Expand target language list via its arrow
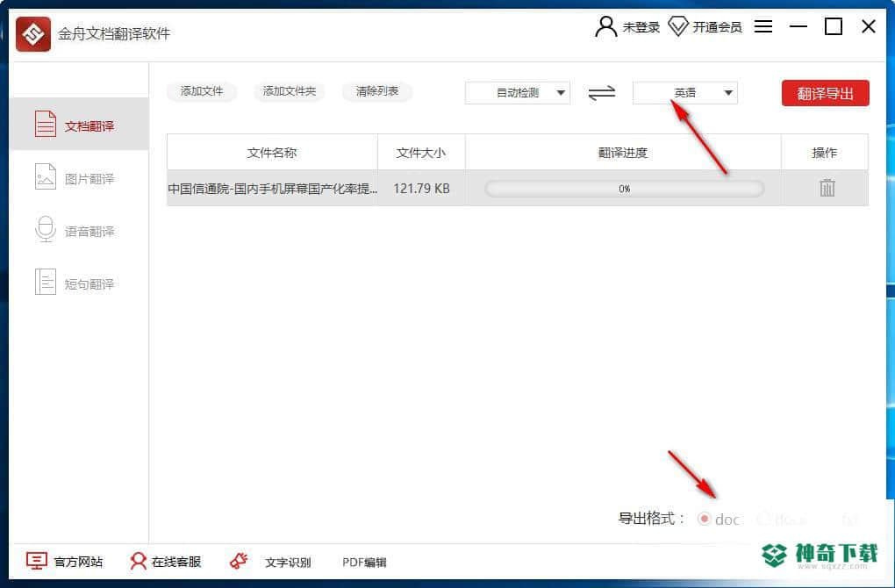 (728, 93)
